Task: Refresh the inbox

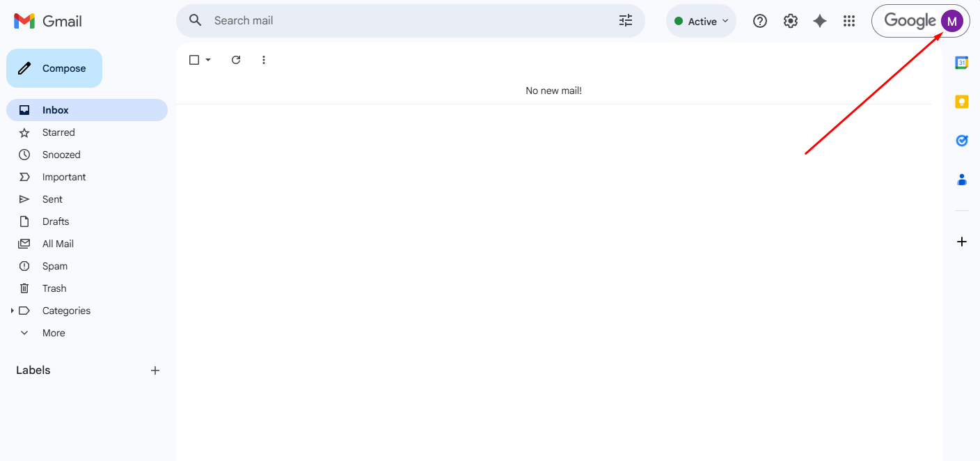Action: coord(236,60)
